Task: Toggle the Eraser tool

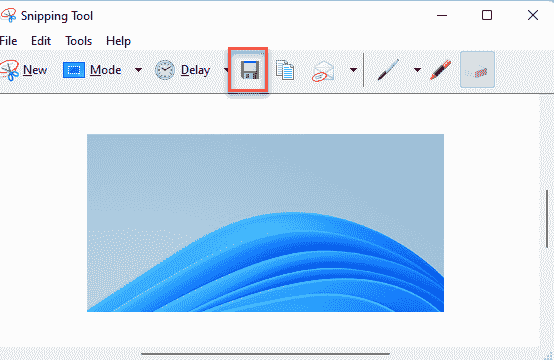Action: [x=477, y=70]
